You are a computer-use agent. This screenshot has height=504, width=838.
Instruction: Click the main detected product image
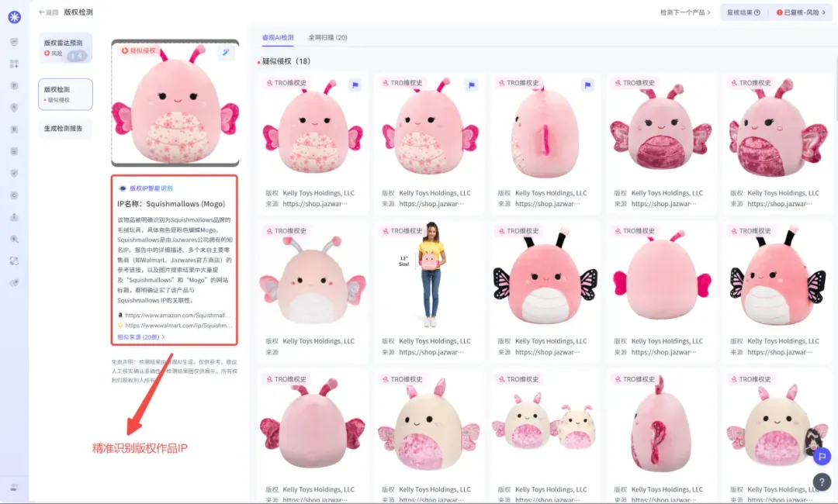tap(175, 103)
